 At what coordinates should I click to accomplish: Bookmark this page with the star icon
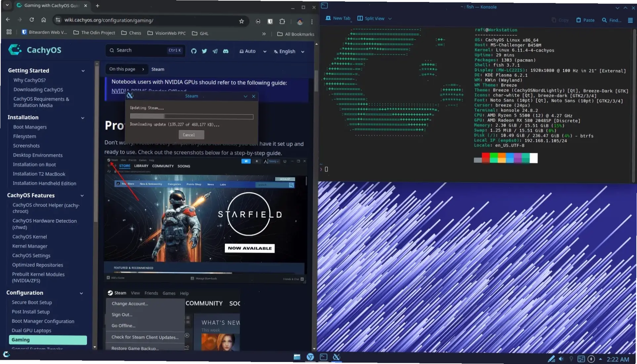[241, 21]
